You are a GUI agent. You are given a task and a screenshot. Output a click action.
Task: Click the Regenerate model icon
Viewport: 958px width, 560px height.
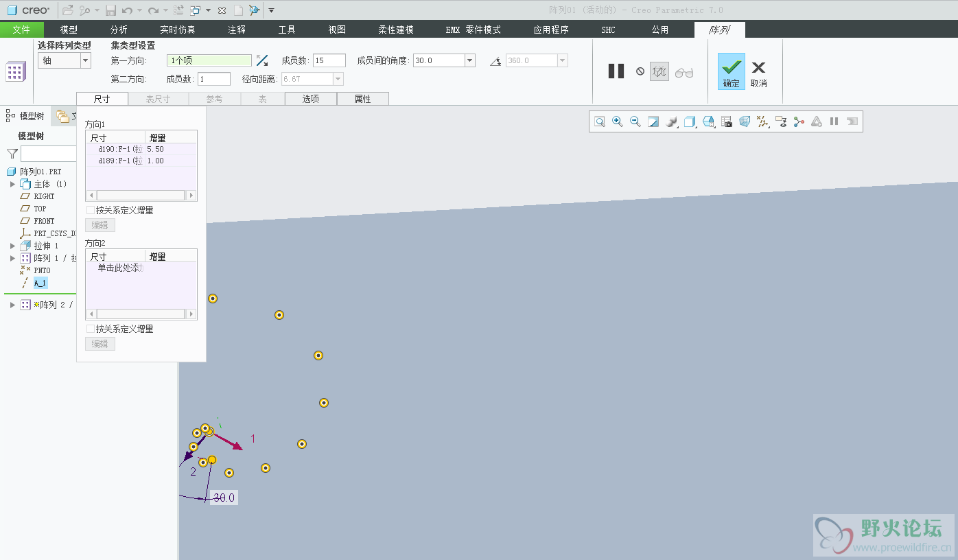click(x=178, y=10)
